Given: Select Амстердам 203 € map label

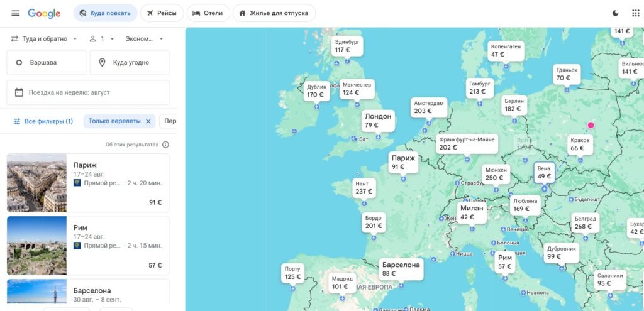Looking at the screenshot, I should pyautogui.click(x=429, y=107).
